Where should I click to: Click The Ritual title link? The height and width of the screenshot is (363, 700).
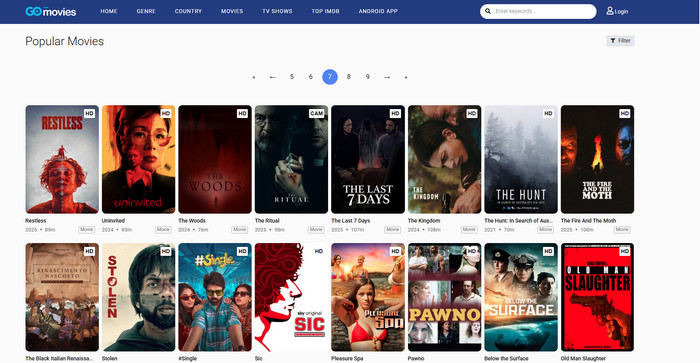coord(267,221)
